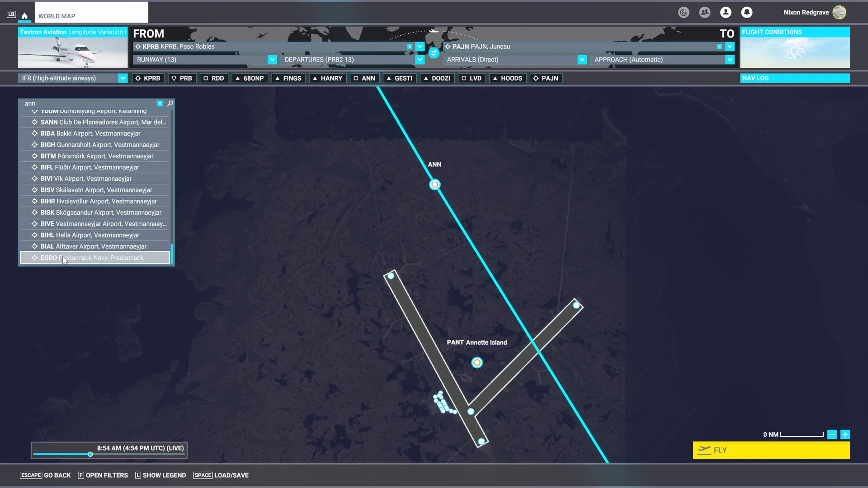Zoom out the map with minus
This screenshot has width=868, height=488.
(x=832, y=435)
